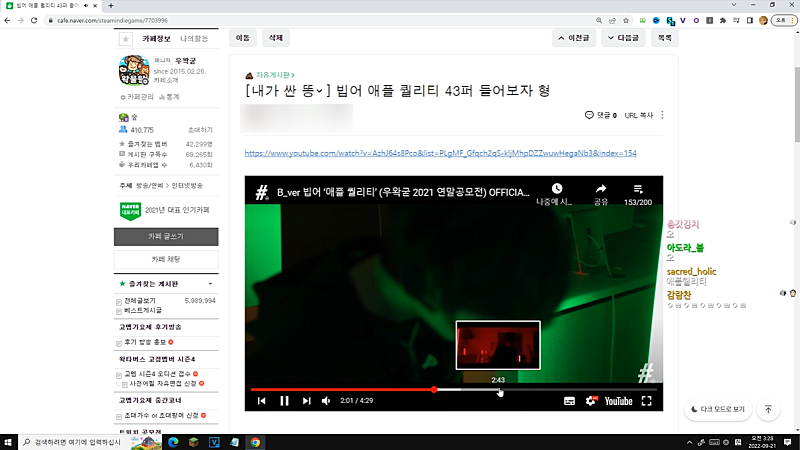The image size is (800, 450).
Task: Open the video on YouTube logo
Action: click(618, 401)
